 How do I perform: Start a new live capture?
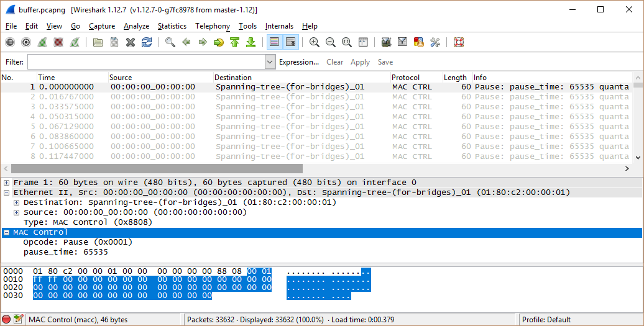[42, 42]
